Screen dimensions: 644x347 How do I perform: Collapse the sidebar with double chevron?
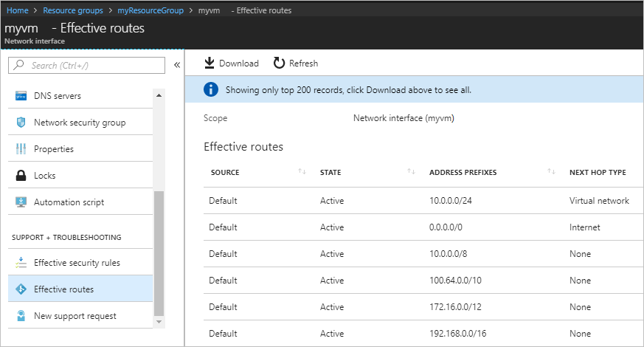177,66
